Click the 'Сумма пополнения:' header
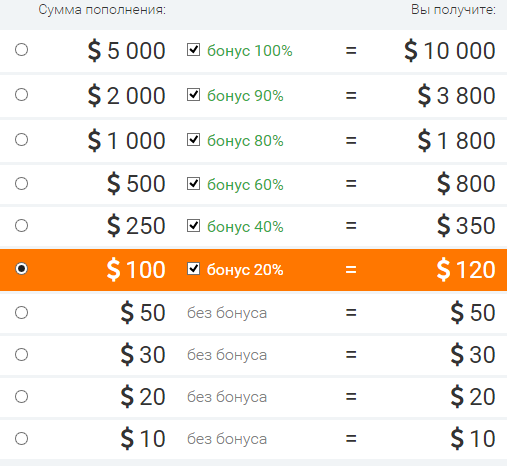507x466 pixels. [x=102, y=10]
